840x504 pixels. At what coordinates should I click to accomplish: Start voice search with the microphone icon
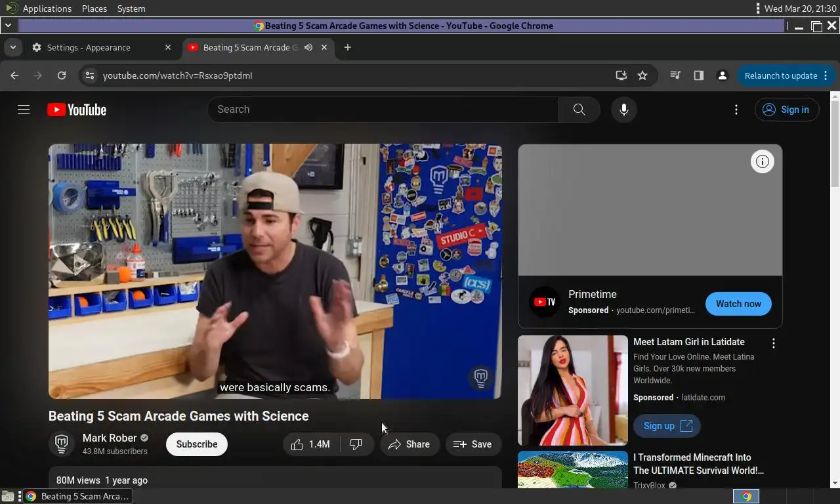pyautogui.click(x=624, y=110)
